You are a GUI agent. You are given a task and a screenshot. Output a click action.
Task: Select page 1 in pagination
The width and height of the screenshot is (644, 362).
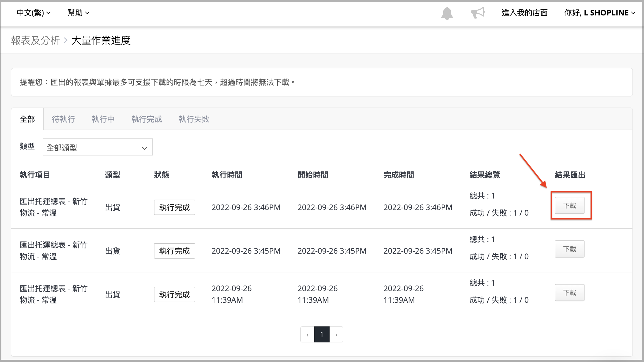(322, 335)
